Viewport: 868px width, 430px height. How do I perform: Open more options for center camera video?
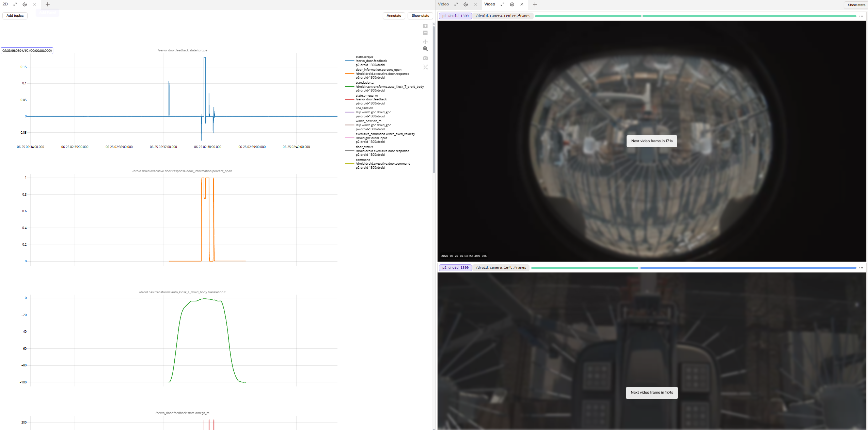pos(861,16)
